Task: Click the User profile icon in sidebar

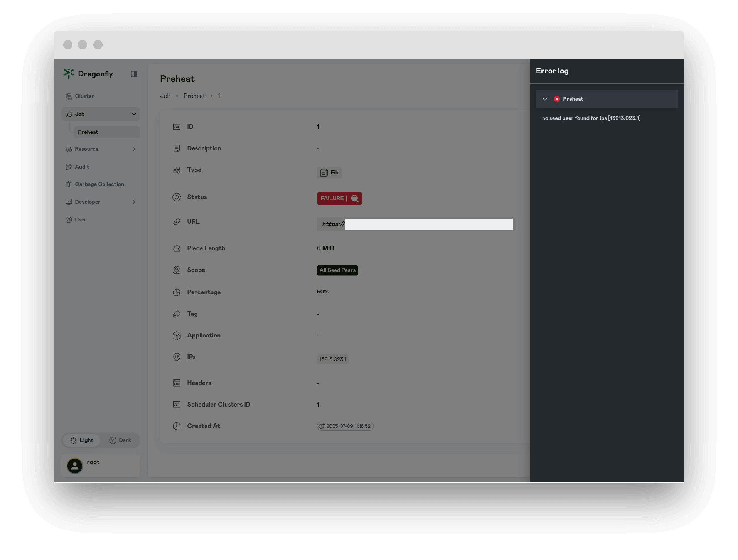Action: click(69, 220)
